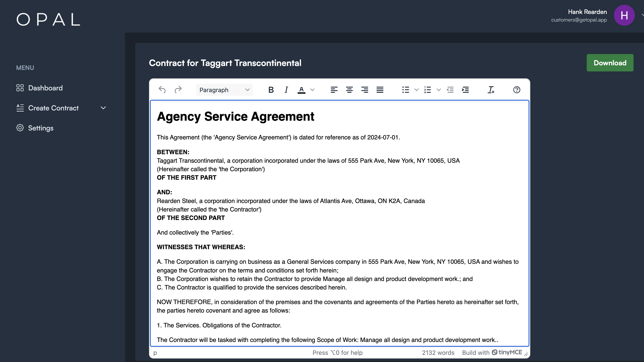The image size is (644, 362).
Task: Insert a bullet list
Action: click(405, 90)
